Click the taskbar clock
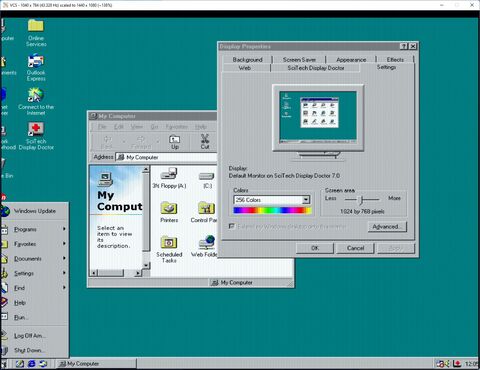Viewport: 480px width, 370px height. click(x=472, y=364)
